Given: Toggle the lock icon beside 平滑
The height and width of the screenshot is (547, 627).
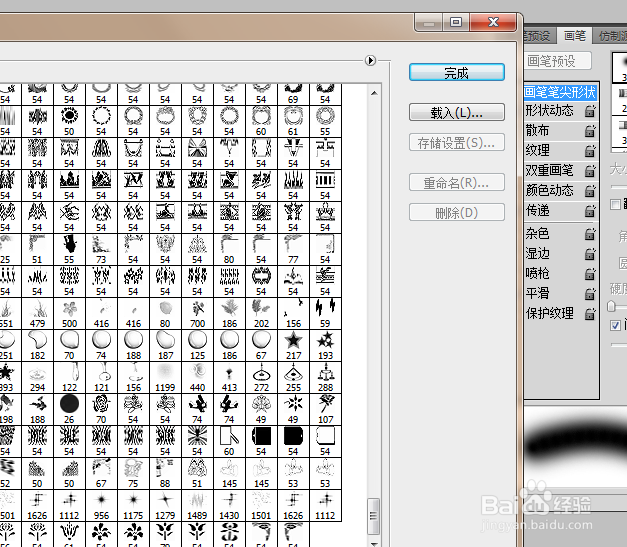Looking at the screenshot, I should click(590, 293).
